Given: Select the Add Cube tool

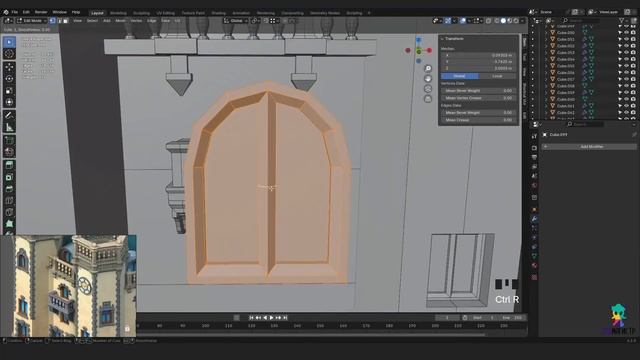Looking at the screenshot, I should click(9, 140).
